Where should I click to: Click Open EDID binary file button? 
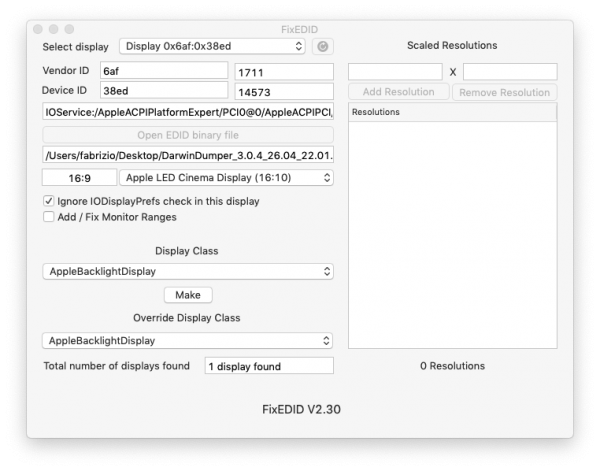coord(188,135)
